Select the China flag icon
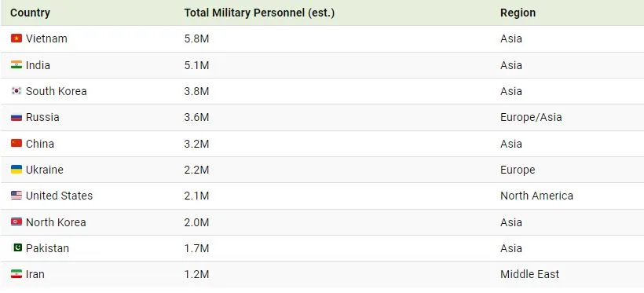 click(x=16, y=144)
